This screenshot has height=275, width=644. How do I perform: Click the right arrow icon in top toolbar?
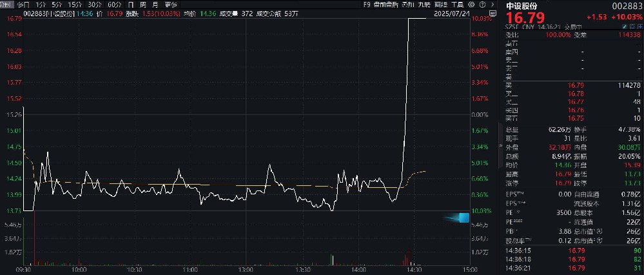(x=493, y=5)
